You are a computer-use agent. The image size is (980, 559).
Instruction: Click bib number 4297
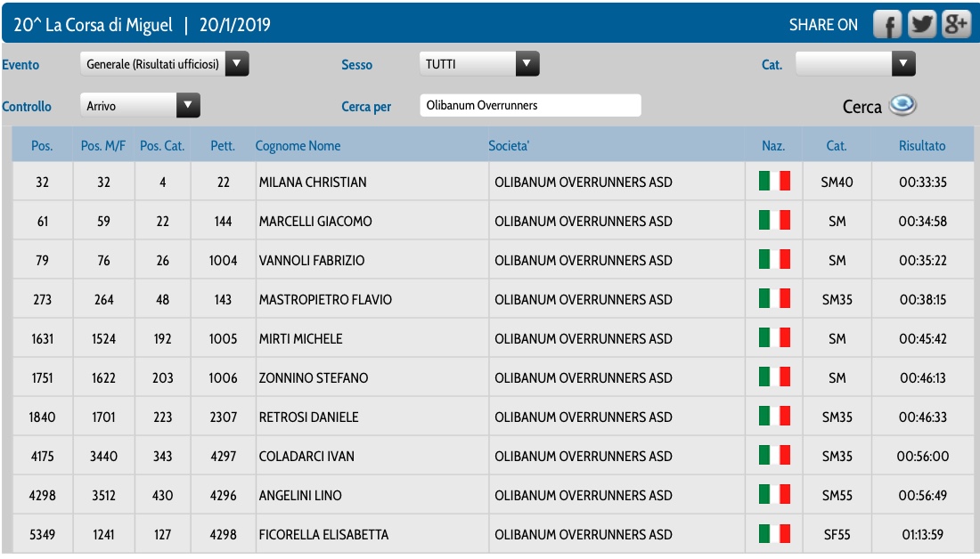(x=223, y=457)
